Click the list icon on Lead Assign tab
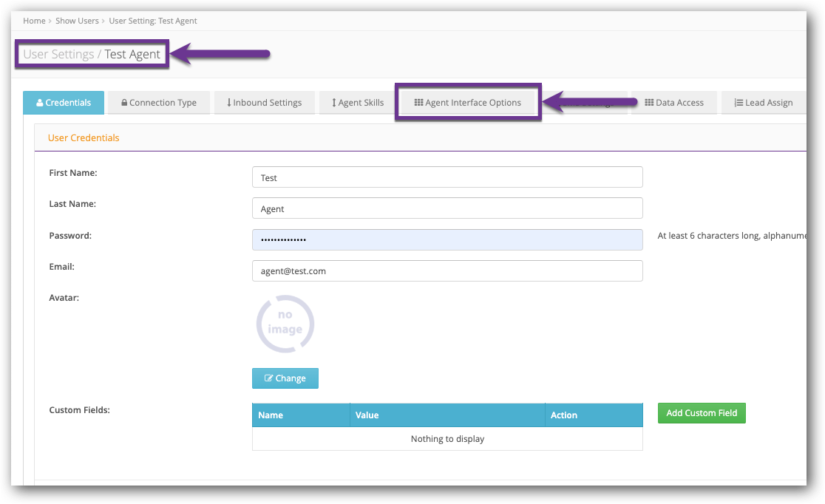 [739, 103]
